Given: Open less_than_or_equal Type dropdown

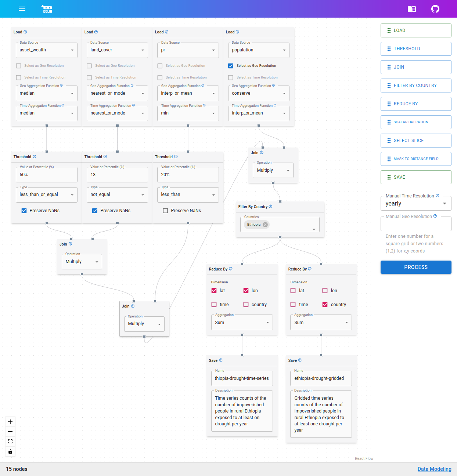Looking at the screenshot, I should [x=47, y=195].
